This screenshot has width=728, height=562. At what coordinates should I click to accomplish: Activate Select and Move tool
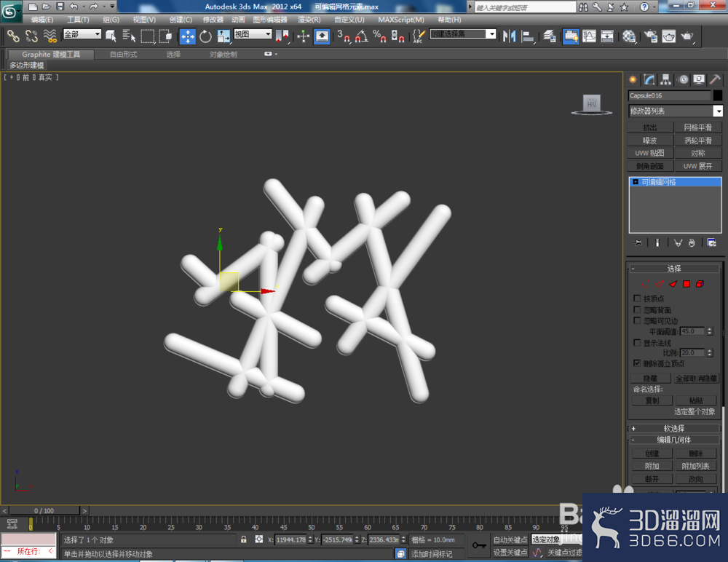(188, 36)
